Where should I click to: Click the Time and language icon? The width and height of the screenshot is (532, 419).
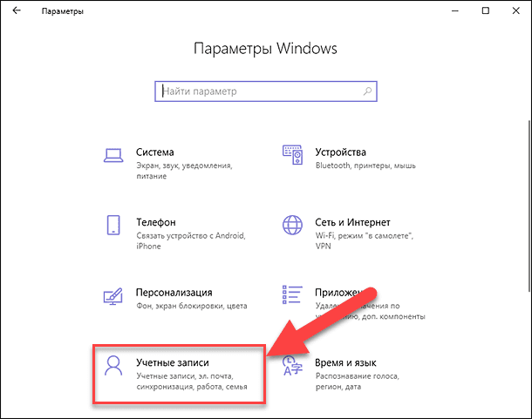point(292,366)
